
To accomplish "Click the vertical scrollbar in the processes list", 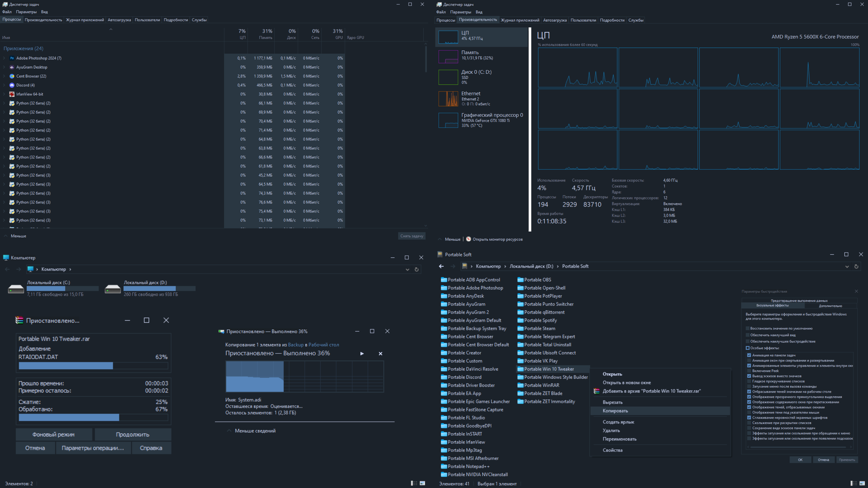I will (426, 59).
